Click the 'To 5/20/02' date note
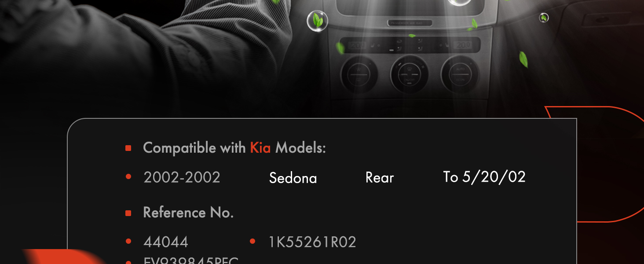Screen dimensions: 644x264 (484, 177)
